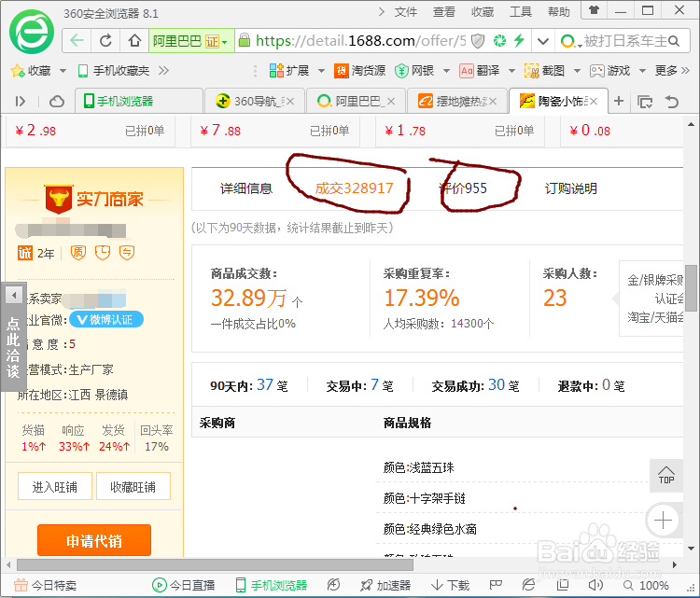This screenshot has height=598, width=700.
Task: Open 加速器 accelerator
Action: [385, 585]
